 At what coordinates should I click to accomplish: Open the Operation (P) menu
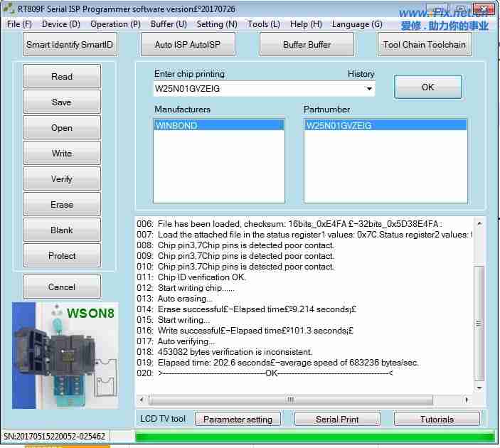(x=115, y=24)
